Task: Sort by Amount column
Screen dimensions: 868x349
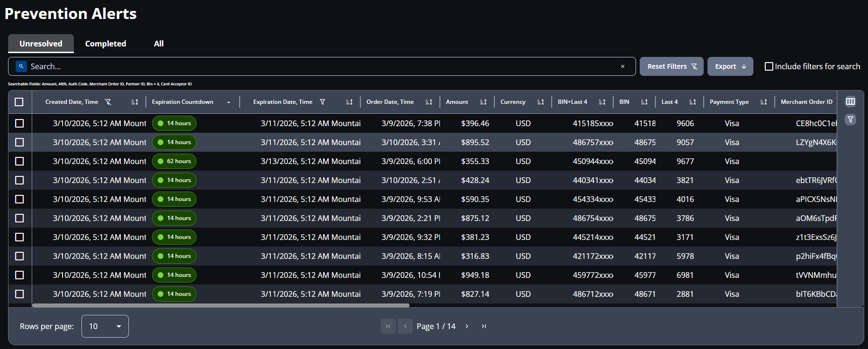Action: pos(483,102)
